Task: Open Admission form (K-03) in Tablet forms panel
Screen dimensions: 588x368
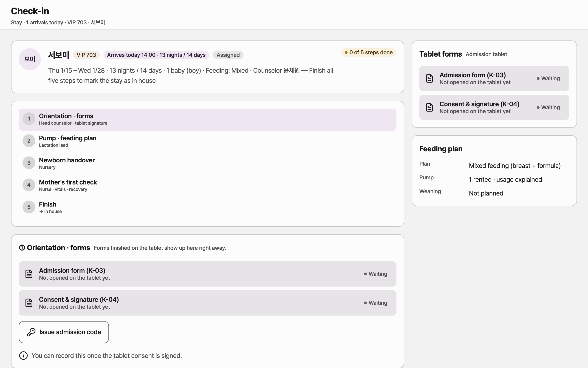Action: [x=494, y=78]
